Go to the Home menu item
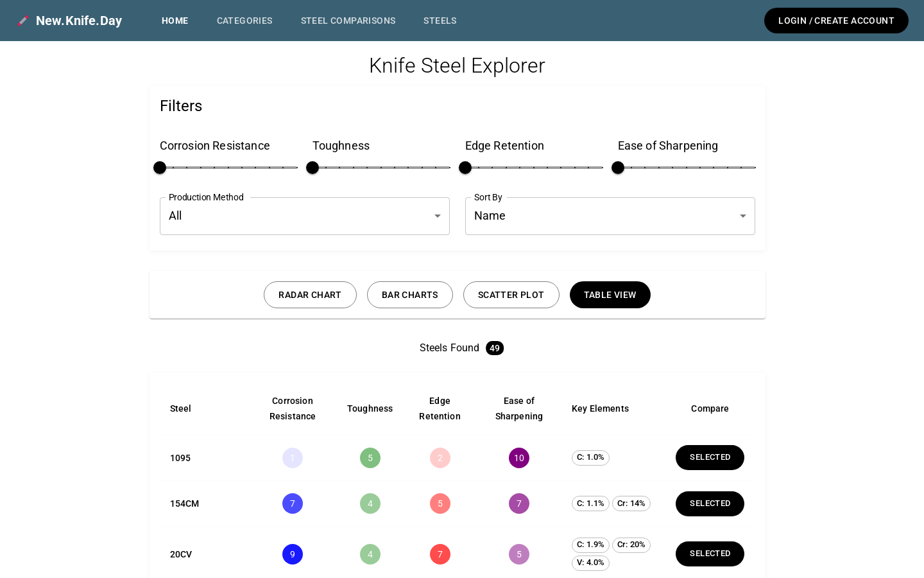Screen dimensions: 924x578 pyautogui.click(x=175, y=21)
